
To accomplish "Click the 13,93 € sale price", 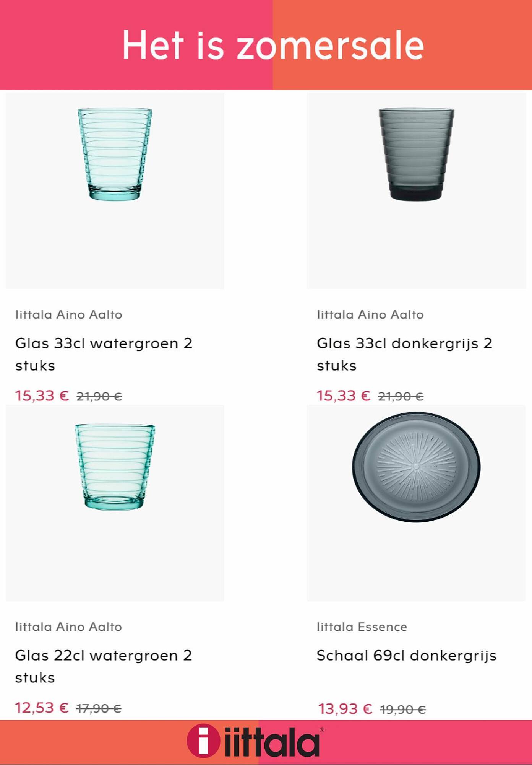I will (345, 709).
